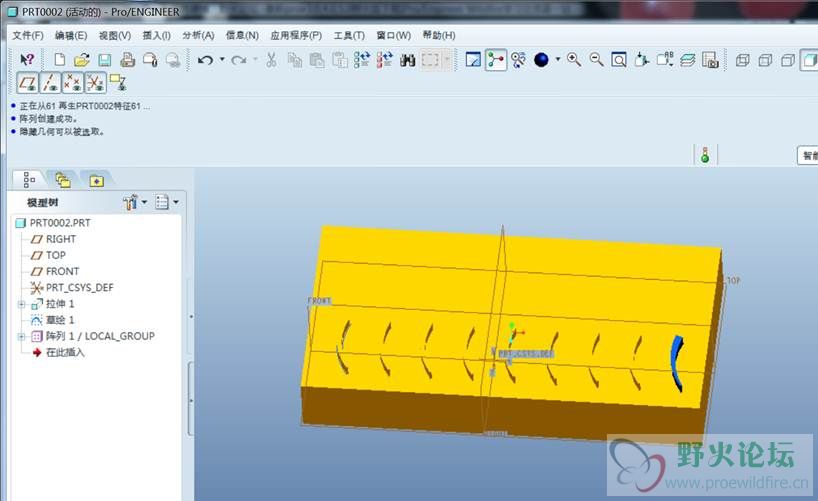Image resolution: width=818 pixels, height=501 pixels.
Task: Click the 在此插入 insert marker
Action: [x=58, y=352]
